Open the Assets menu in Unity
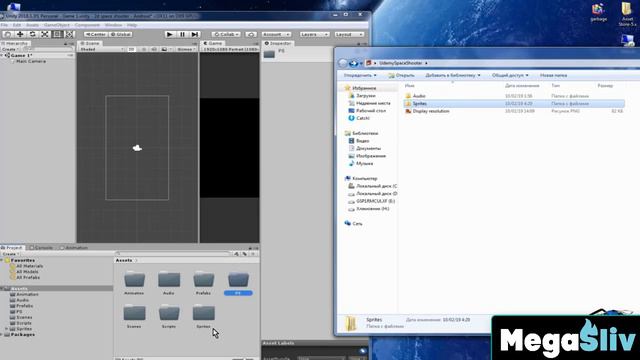Viewport: 640px width, 360px height. (x=32, y=25)
